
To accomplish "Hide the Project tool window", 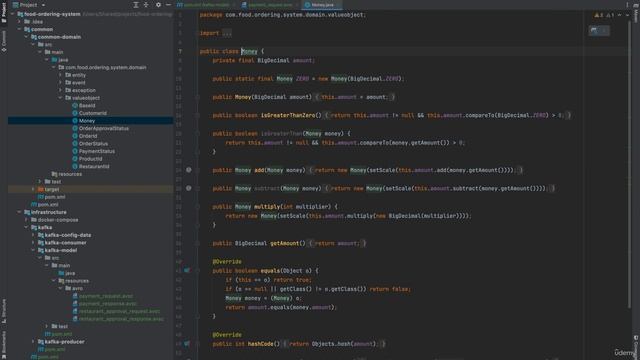I will [x=168, y=5].
